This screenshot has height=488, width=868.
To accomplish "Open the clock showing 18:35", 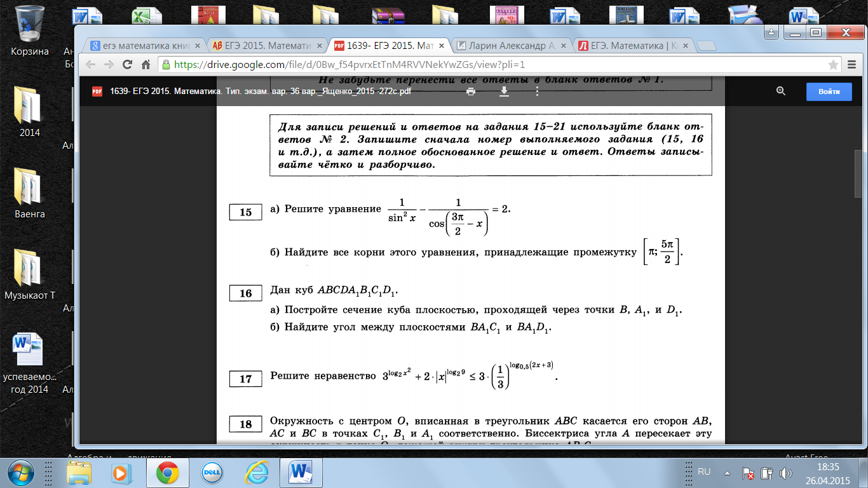I will [x=828, y=473].
